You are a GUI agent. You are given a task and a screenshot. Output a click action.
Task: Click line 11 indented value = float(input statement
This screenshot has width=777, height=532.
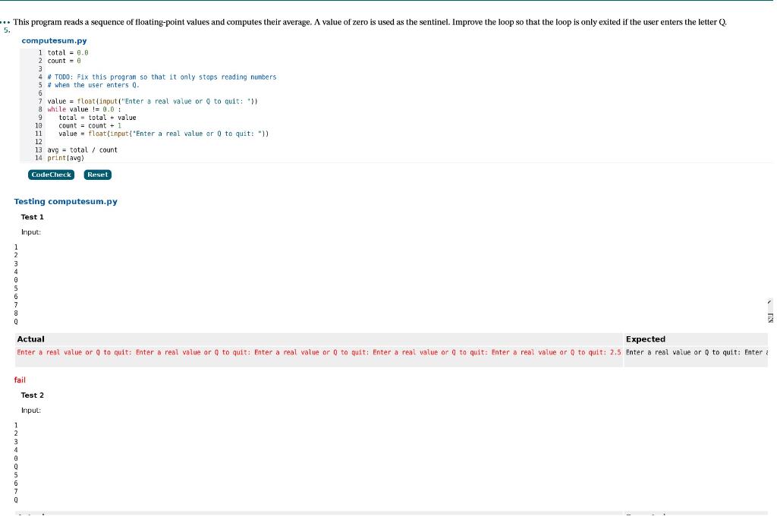164,134
